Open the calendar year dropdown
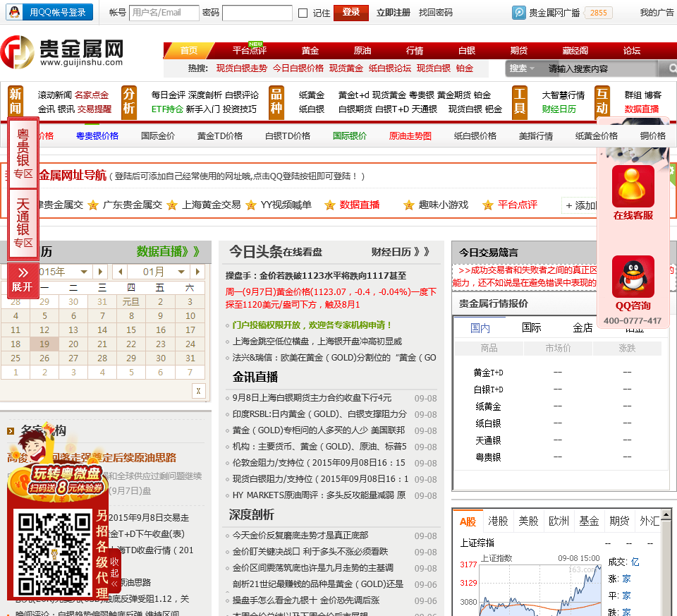This screenshot has height=616, width=677. [x=84, y=272]
